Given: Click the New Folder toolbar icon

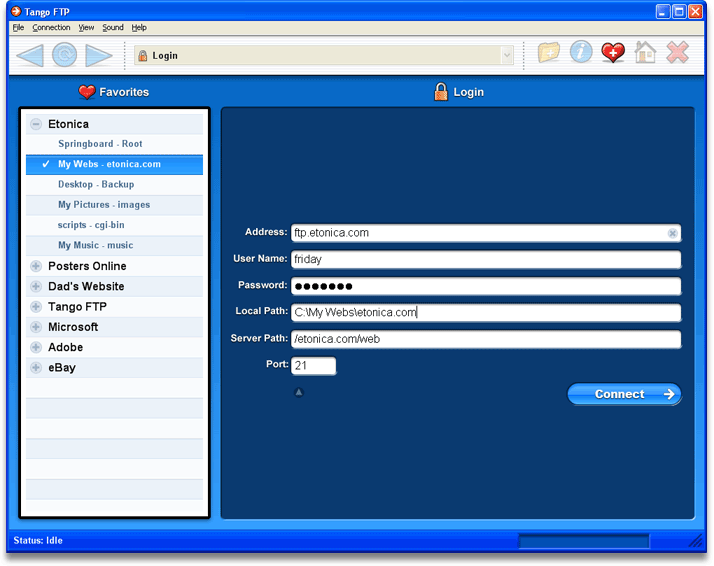Looking at the screenshot, I should [549, 52].
